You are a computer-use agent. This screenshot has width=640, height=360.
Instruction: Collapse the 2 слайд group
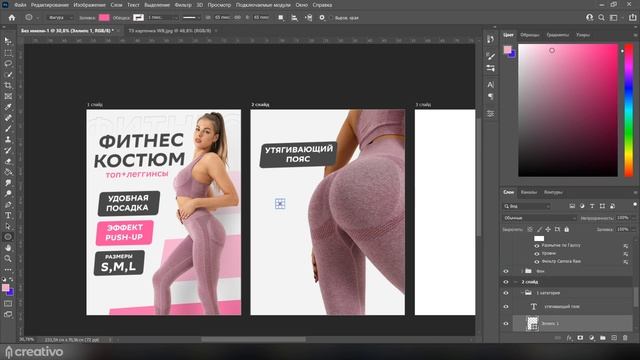click(516, 282)
